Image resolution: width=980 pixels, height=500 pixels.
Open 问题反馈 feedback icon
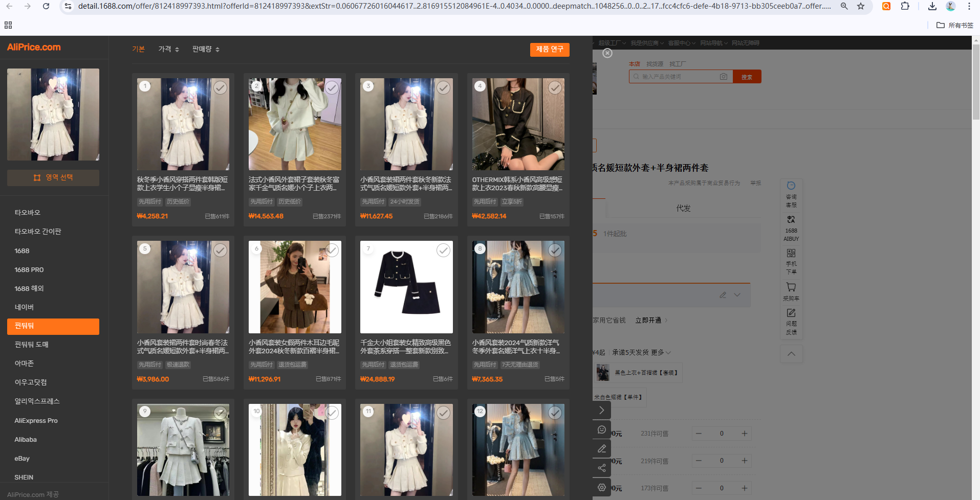coord(791,322)
